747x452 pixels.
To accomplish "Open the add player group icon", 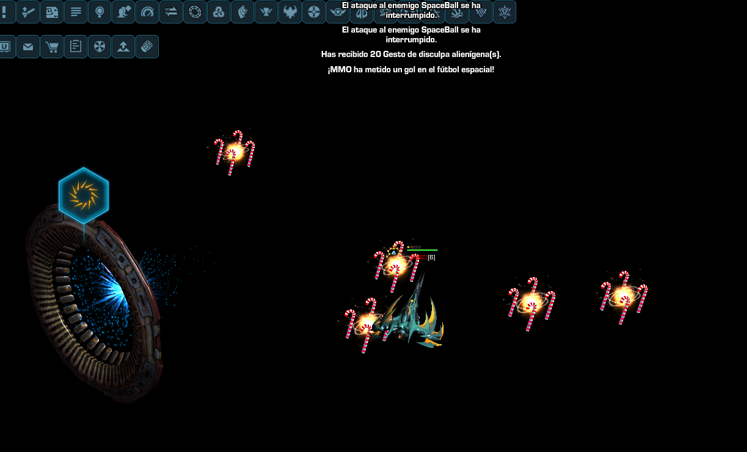I will coord(123,12).
